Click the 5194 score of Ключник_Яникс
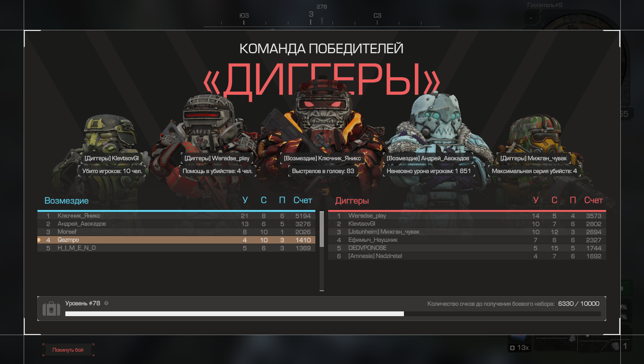Image resolution: width=644 pixels, height=364 pixels. (303, 216)
